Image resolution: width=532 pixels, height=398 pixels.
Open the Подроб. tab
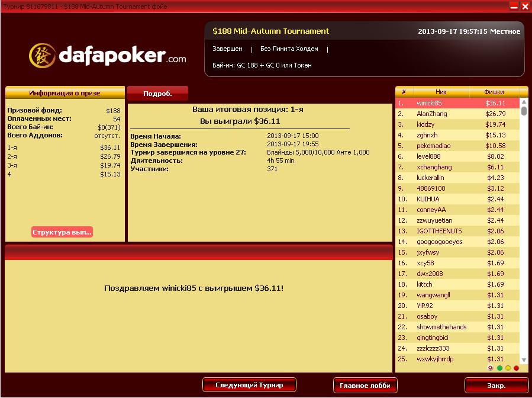coord(157,94)
